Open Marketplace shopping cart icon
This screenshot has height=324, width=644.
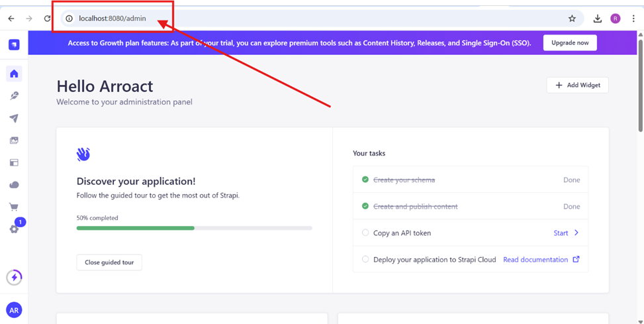click(14, 207)
